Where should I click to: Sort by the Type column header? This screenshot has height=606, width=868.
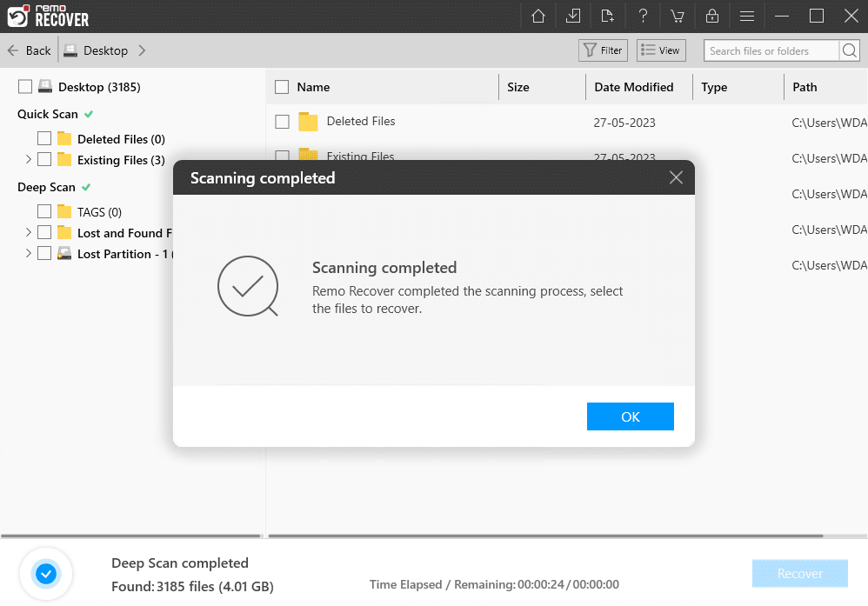point(714,87)
